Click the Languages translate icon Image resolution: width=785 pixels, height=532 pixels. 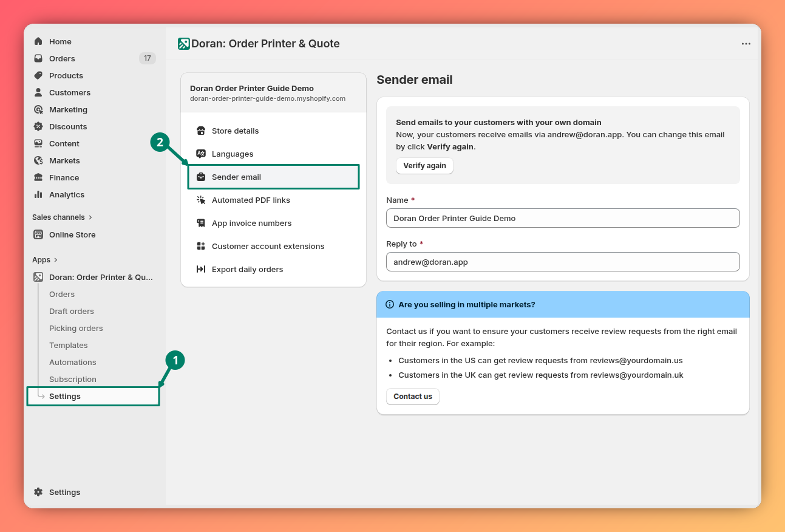(x=201, y=154)
